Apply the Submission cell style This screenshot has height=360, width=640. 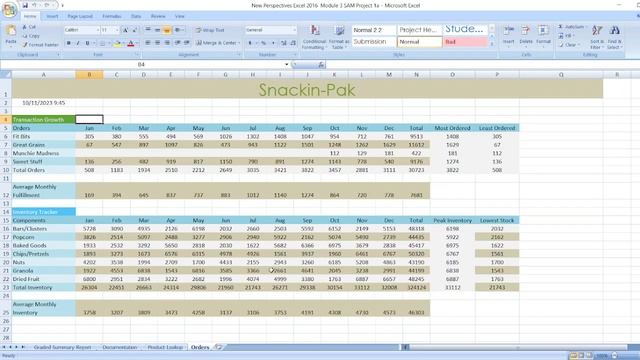click(x=373, y=42)
